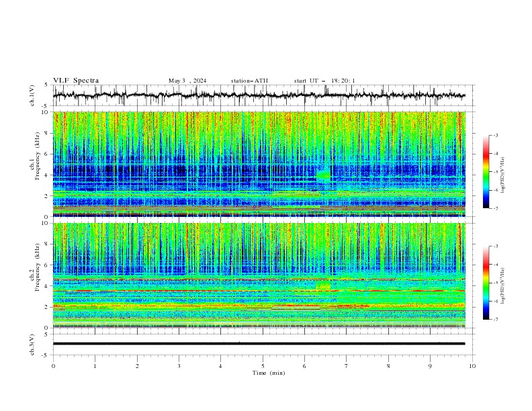Click the ch.3 flat voltage trace panel
532x411 pixels.
(x=264, y=345)
